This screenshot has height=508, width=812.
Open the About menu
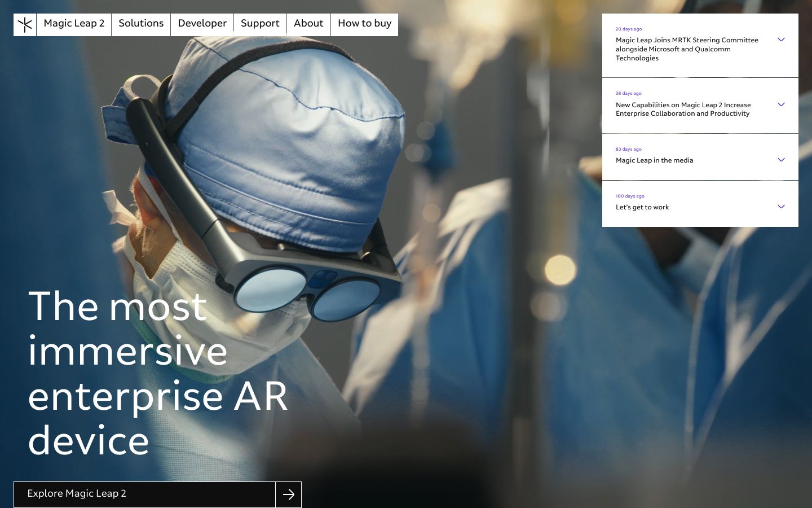tap(308, 24)
